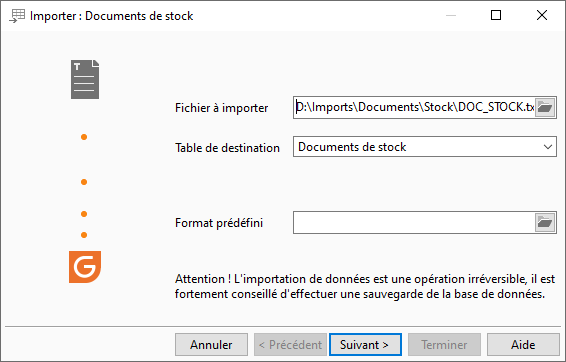
Task: Maximize the Importer dialog window
Action: pyautogui.click(x=496, y=15)
